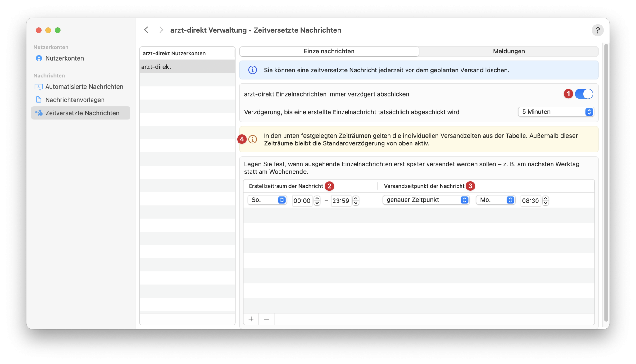Click the vertical scrollbar on the right
636x364 pixels.
[606, 183]
